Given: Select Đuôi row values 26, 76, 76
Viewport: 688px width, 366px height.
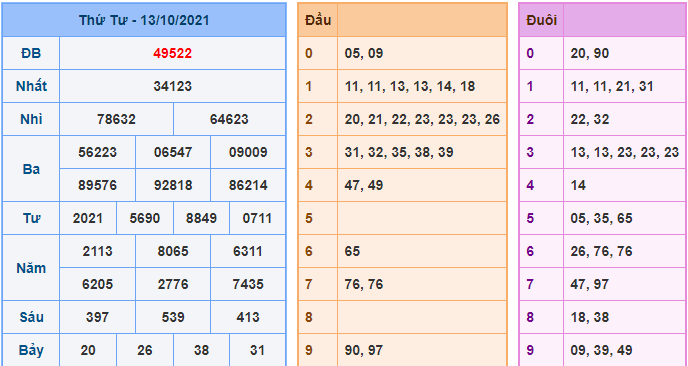Looking at the screenshot, I should pos(602,251).
